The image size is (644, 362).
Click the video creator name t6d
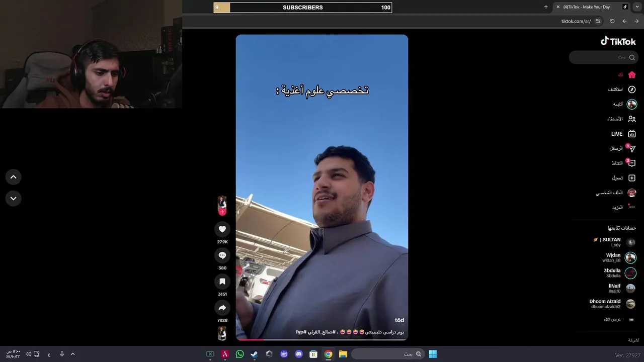click(399, 320)
